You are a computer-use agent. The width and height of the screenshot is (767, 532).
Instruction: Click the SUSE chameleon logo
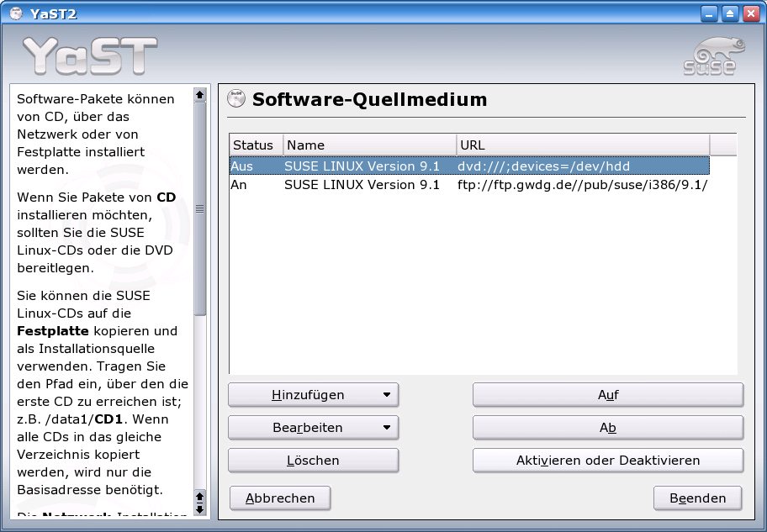pyautogui.click(x=714, y=56)
